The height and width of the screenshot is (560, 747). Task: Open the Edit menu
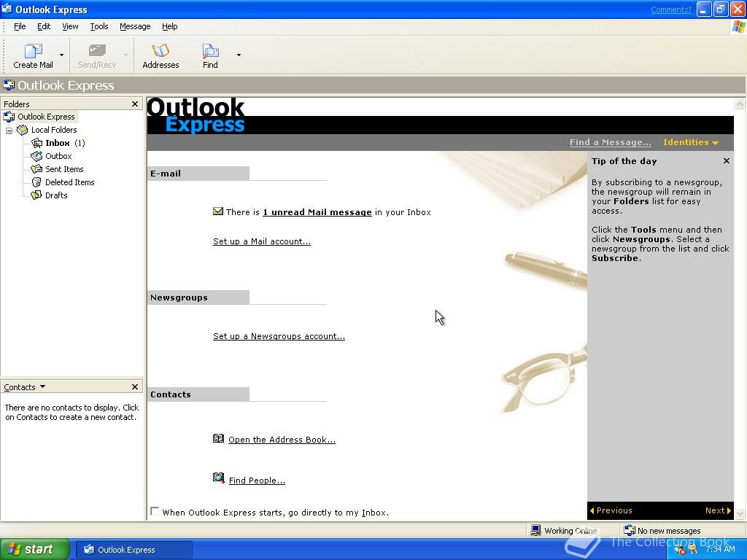[44, 27]
